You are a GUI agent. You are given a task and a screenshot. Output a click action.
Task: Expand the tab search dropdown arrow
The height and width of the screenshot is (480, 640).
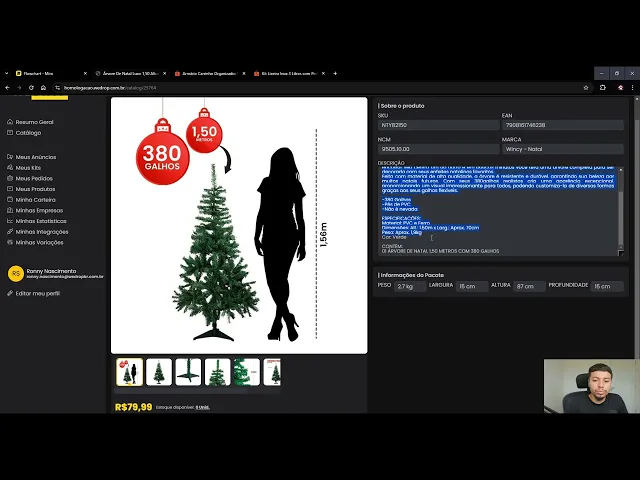coord(7,73)
